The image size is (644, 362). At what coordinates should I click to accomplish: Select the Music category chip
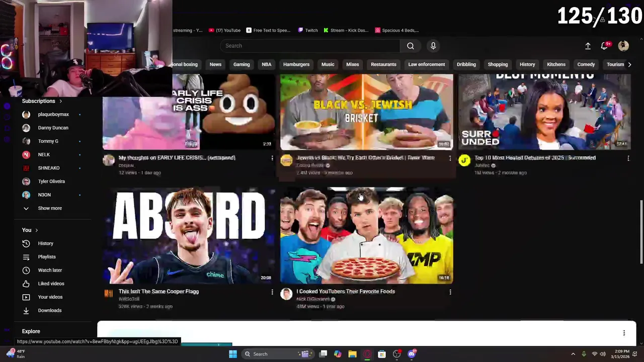click(328, 64)
